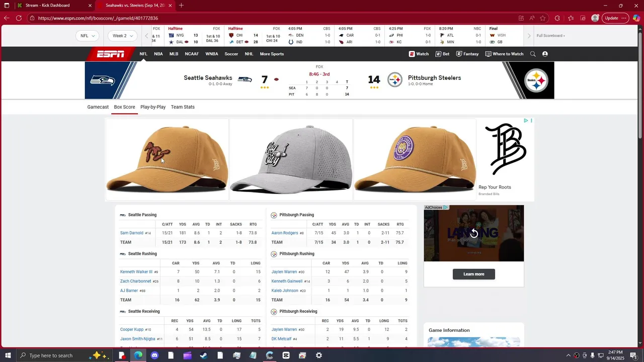644x362 pixels.
Task: Click the Pittsburgh Steelers logo beside the score
Action: [395, 79]
